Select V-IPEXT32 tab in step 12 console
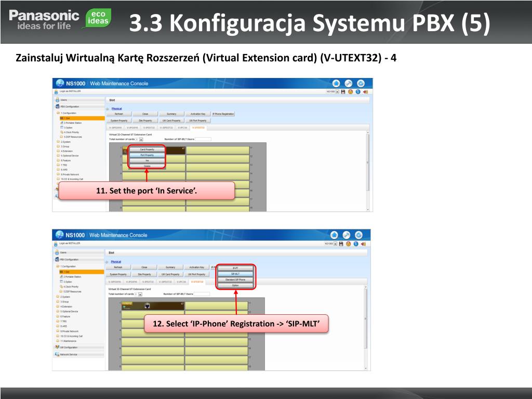This screenshot has width=532, height=399. 148,282
